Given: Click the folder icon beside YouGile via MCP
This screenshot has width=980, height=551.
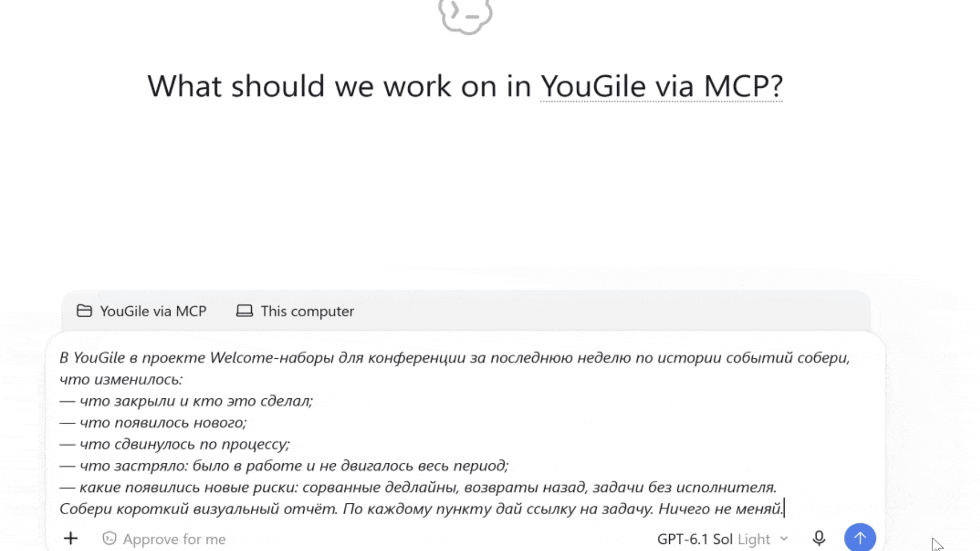Looking at the screenshot, I should click(84, 311).
